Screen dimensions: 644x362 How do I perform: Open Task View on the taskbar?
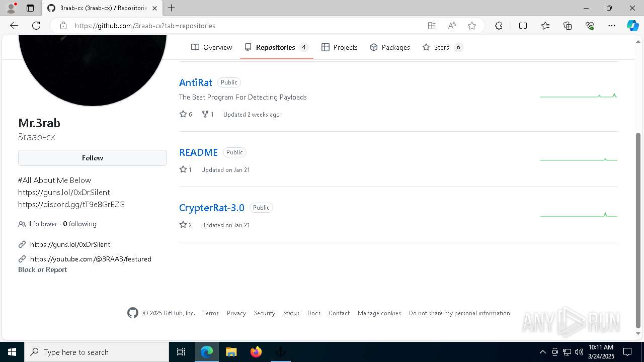coord(181,352)
